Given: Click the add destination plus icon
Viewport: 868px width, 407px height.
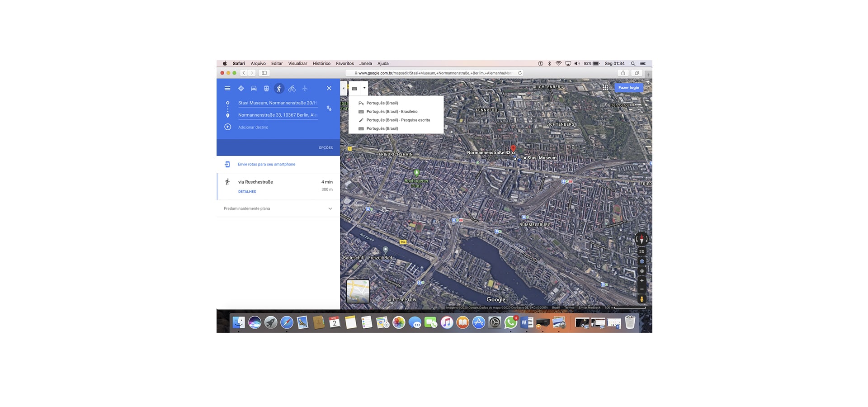Looking at the screenshot, I should [x=228, y=127].
